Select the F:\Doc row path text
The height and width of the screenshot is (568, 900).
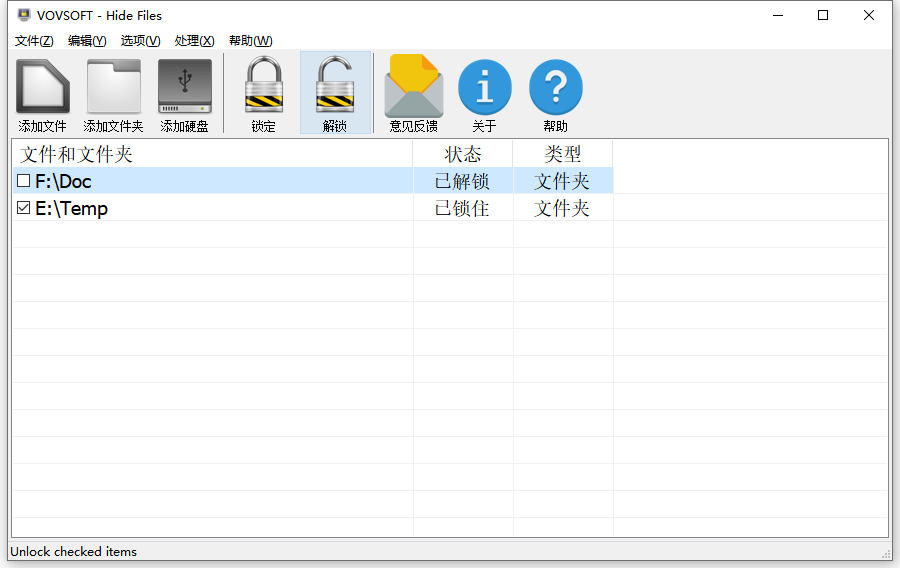(63, 181)
